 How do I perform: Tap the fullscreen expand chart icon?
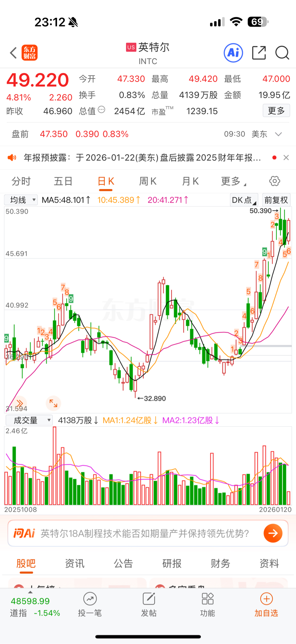pyautogui.click(x=53, y=404)
